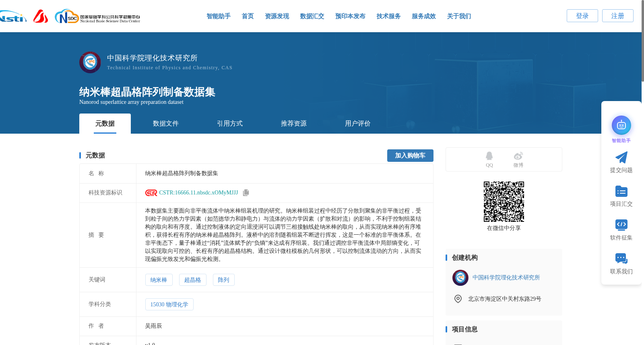Click the 登录 button
This screenshot has width=644, height=345.
pos(582,16)
